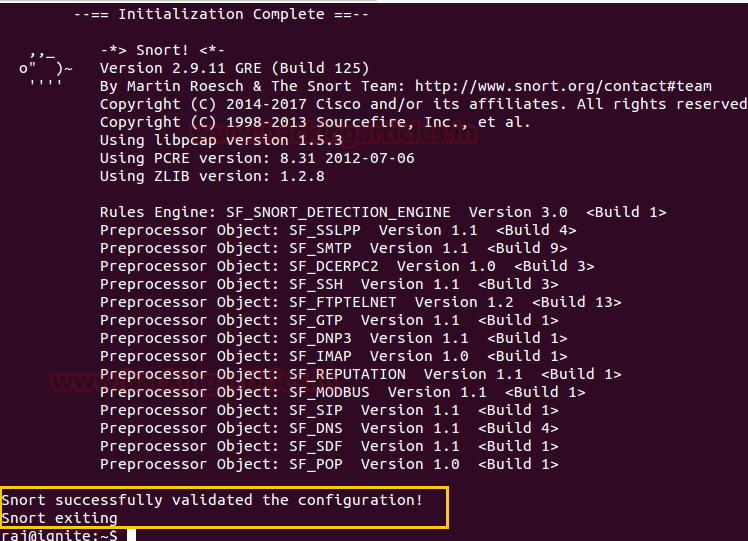Click the SF_SSLPP preprocessor line

[x=338, y=230]
